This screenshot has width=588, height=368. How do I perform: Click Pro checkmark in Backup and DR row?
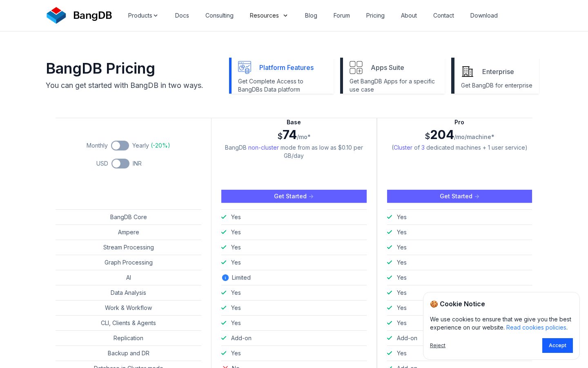click(x=390, y=353)
